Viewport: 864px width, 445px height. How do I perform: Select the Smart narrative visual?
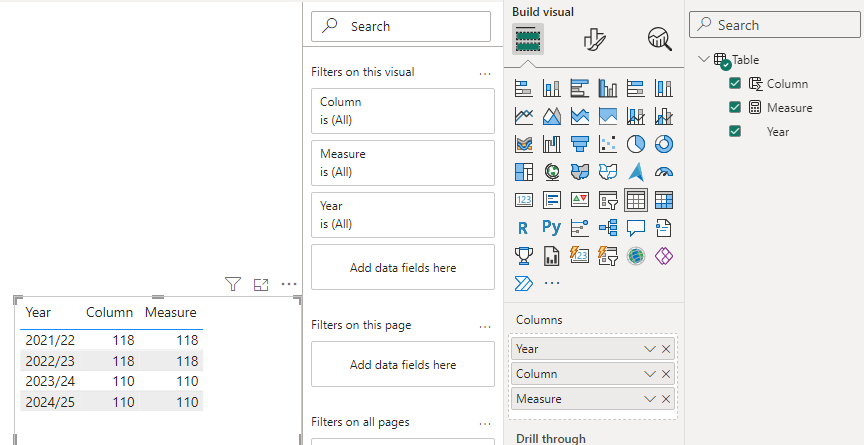(x=664, y=228)
